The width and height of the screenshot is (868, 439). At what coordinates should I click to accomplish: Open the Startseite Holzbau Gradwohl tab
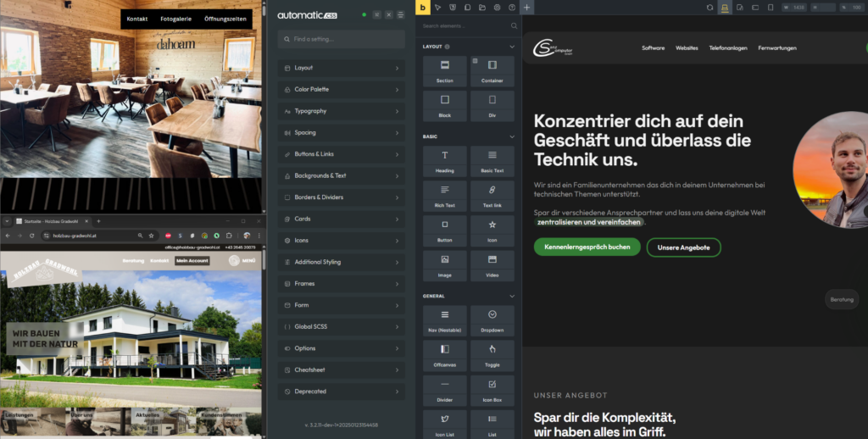pyautogui.click(x=51, y=220)
